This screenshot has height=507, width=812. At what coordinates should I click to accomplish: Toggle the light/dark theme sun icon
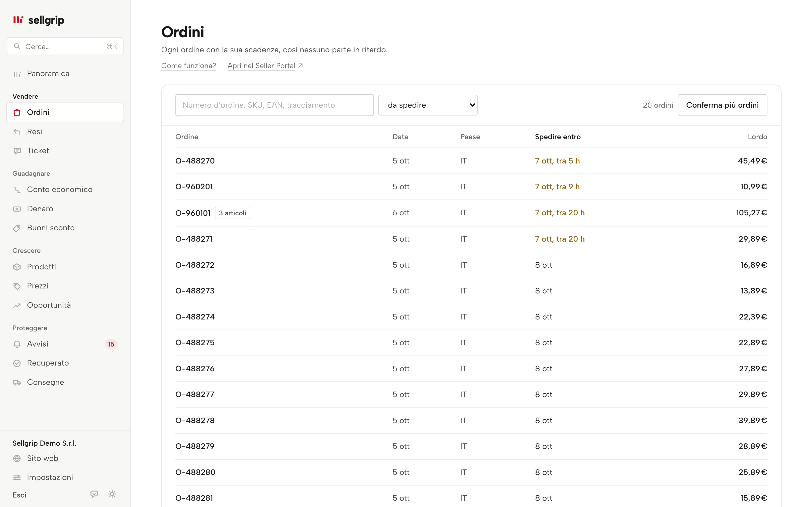click(x=112, y=494)
